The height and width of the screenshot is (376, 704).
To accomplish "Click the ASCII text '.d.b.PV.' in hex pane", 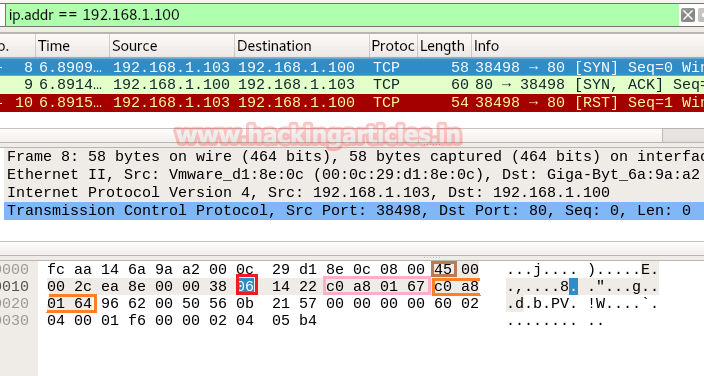I will point(542,304).
